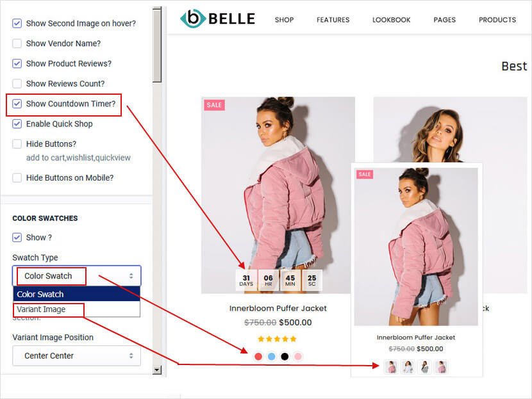This screenshot has width=532, height=399.
Task: Click the SALE badge on the overlay product card
Action: coord(365,174)
